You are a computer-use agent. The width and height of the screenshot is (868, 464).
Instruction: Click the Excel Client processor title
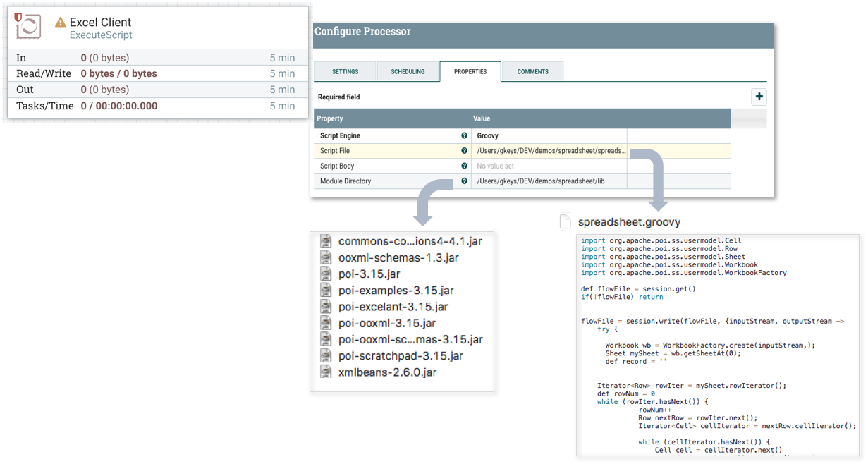click(100, 23)
